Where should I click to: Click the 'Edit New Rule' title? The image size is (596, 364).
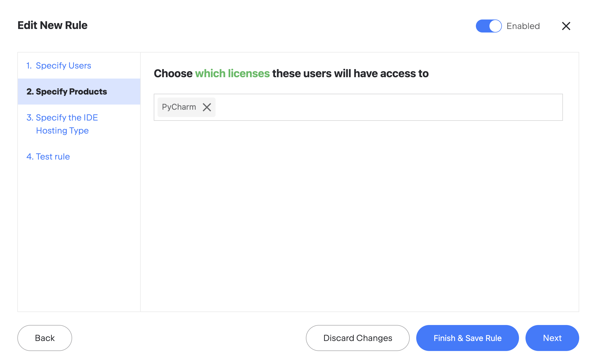pos(53,25)
